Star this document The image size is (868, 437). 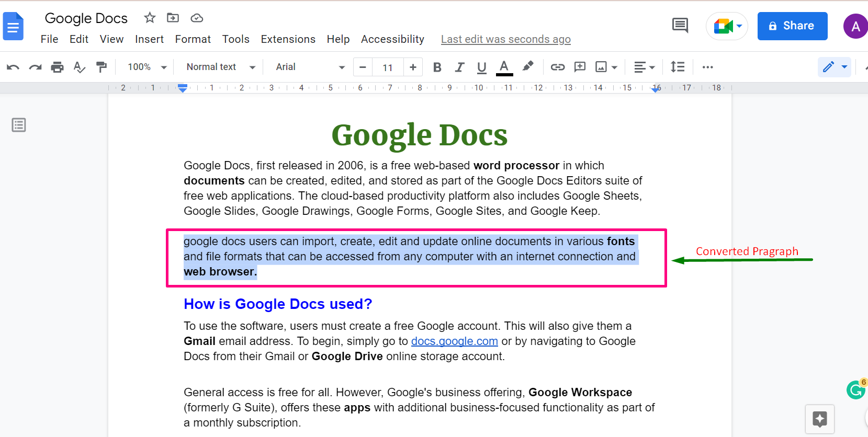point(150,18)
